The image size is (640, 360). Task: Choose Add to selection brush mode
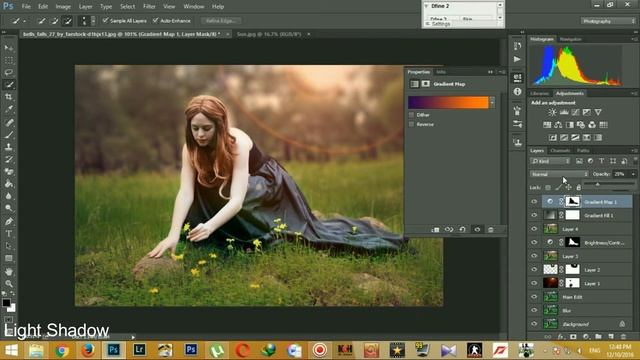pyautogui.click(x=54, y=20)
